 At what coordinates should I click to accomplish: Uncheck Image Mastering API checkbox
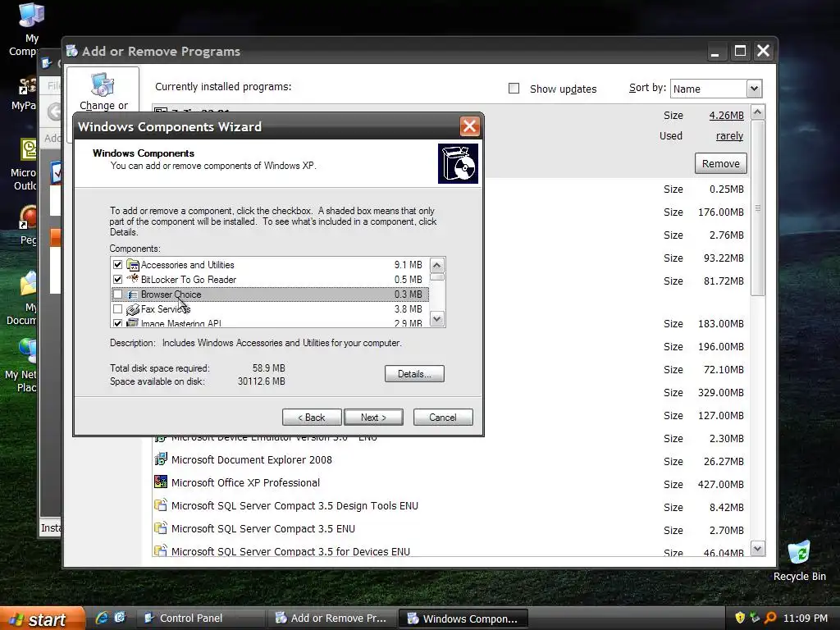(x=118, y=323)
